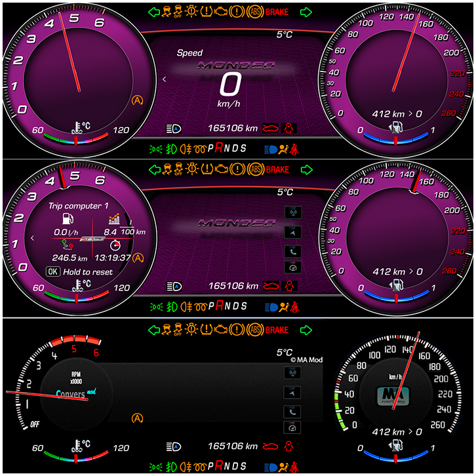Click the auto high-beam icon in top panel
The height and width of the screenshot is (476, 476).
pyautogui.click(x=174, y=129)
